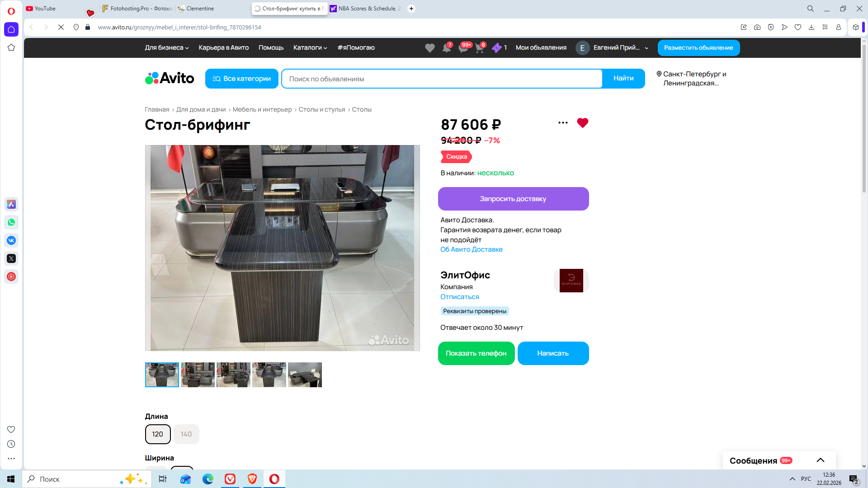Open the "Об Авито Доставке" link
This screenshot has width=868, height=488.
471,249
